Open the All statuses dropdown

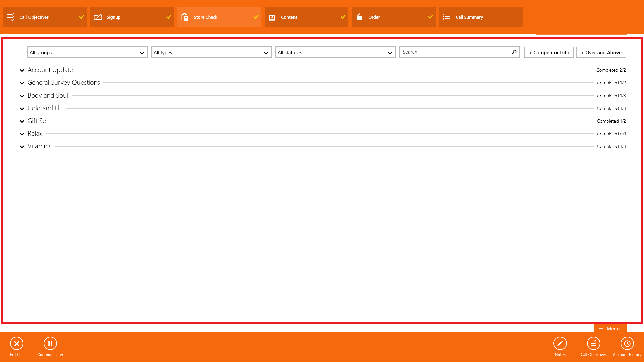coord(335,53)
